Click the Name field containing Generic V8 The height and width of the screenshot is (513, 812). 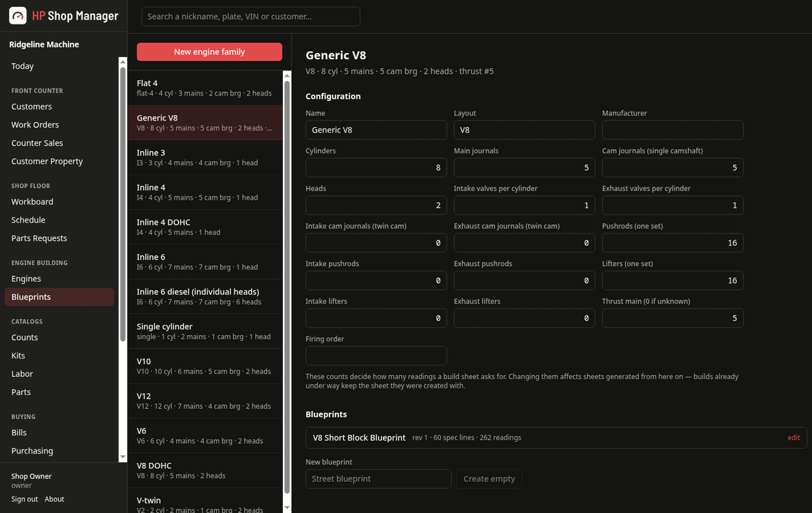pos(376,130)
